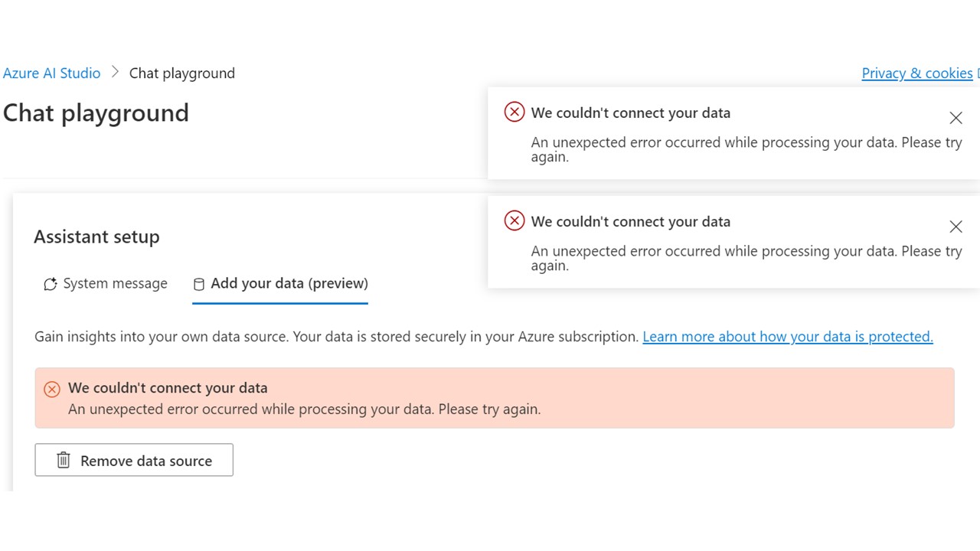Open the Learn more about data protection link
This screenshot has width=980, height=551.
[x=787, y=337]
